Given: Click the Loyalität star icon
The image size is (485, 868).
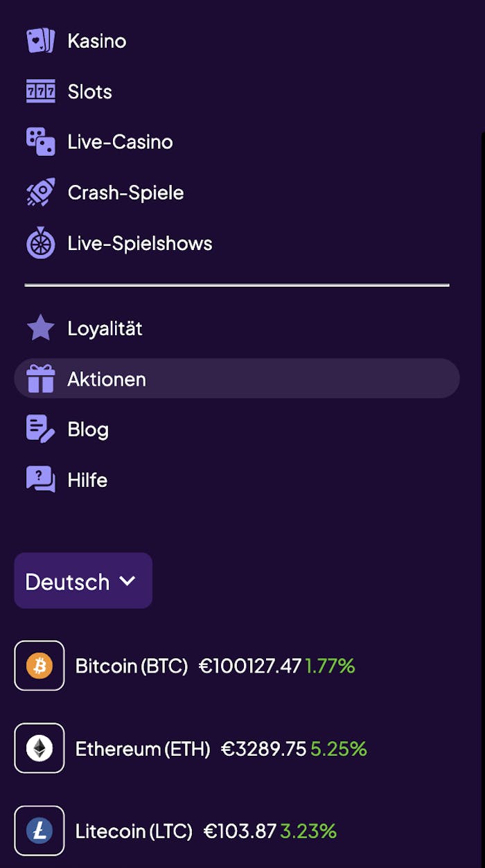Looking at the screenshot, I should (x=40, y=328).
